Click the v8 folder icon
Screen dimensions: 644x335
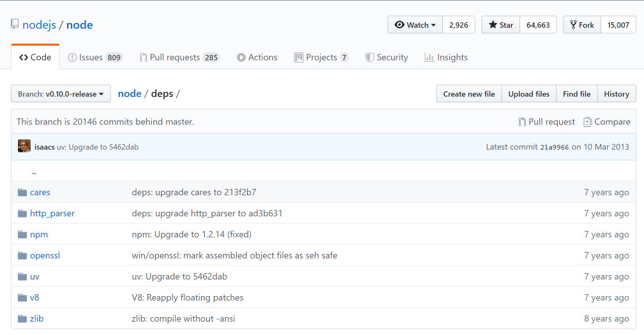pos(22,297)
